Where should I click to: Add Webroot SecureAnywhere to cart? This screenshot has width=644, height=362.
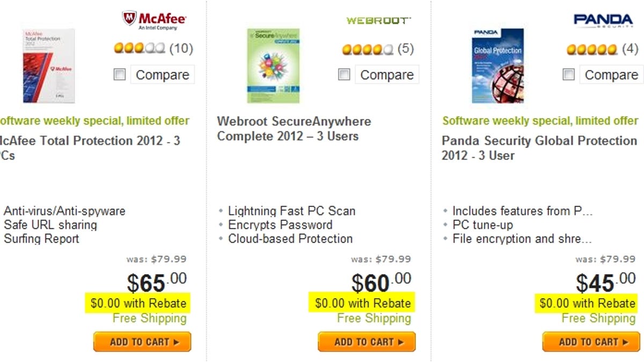367,342
